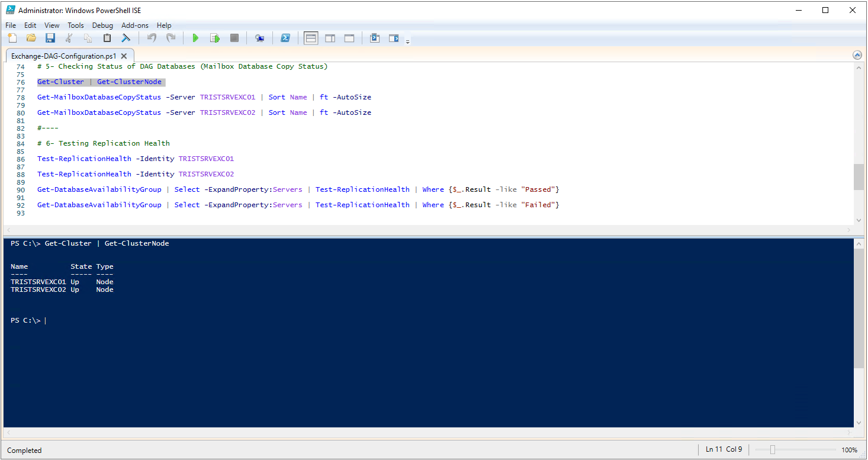This screenshot has height=460, width=868.
Task: Click PowerShell ISE title bar app icon
Action: [x=11, y=10]
